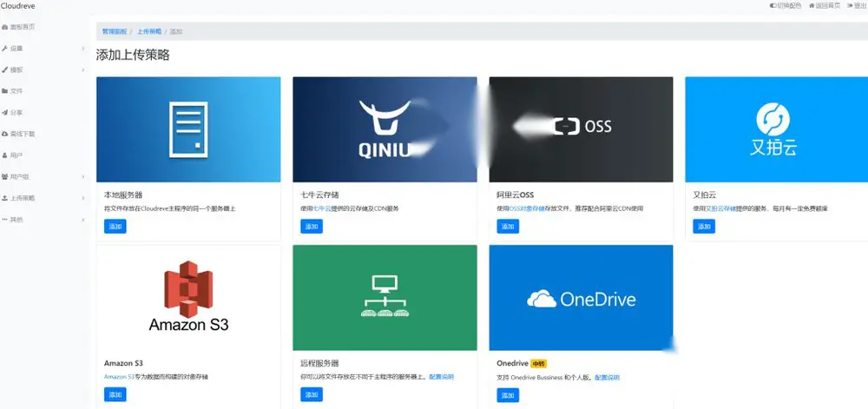Open the OSS对象存储 link
This screenshot has height=409, width=868.
tap(527, 208)
